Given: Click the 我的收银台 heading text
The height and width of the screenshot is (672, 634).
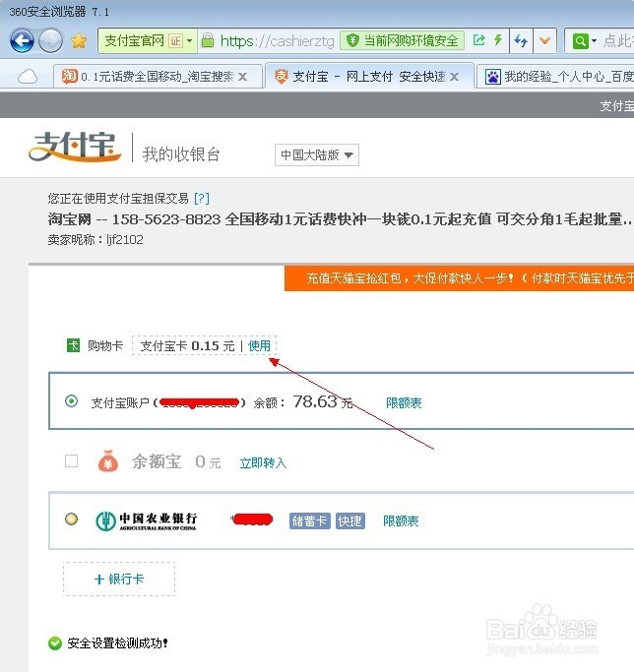Looking at the screenshot, I should pos(181,154).
